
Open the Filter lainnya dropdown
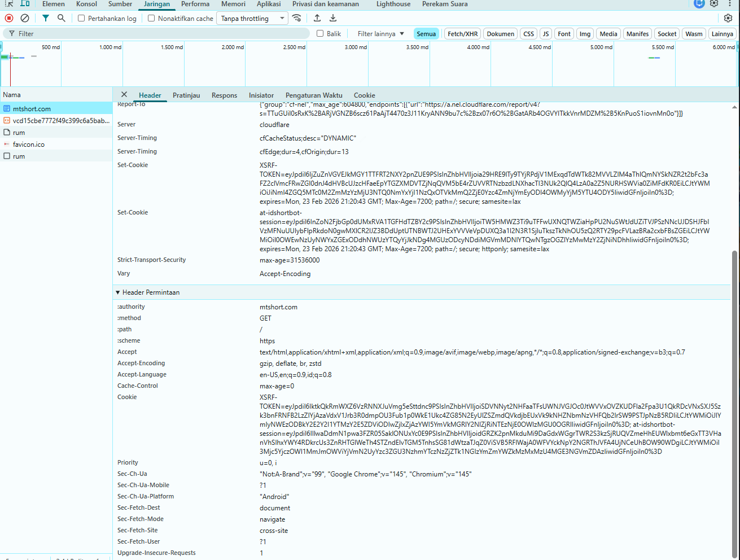coord(381,33)
